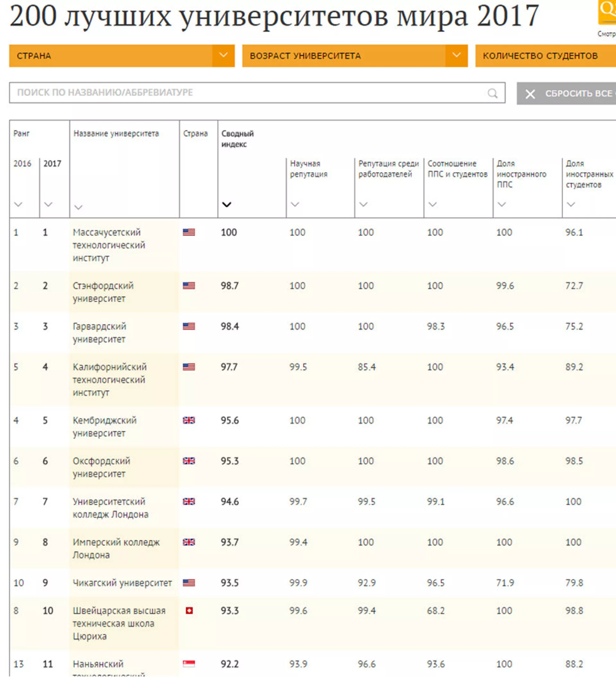Image resolution: width=616 pixels, height=677 pixels.
Task: Click UK flag in Имперский колледж Лондона row
Action: (189, 542)
